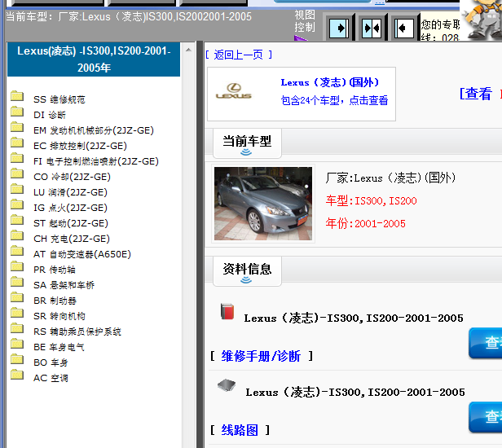
Task: Select the 当前车型 tab header
Action: 247,143
